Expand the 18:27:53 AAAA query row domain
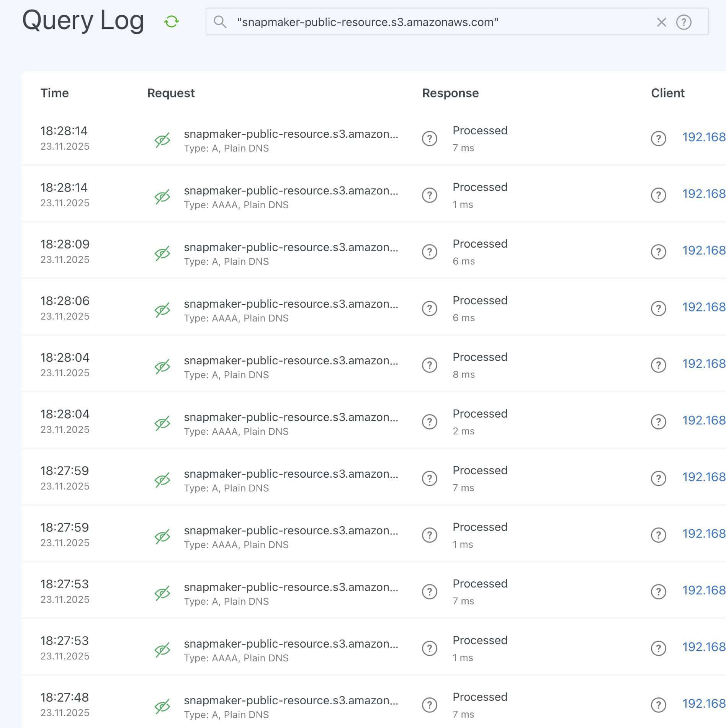This screenshot has width=726, height=728. tap(291, 644)
